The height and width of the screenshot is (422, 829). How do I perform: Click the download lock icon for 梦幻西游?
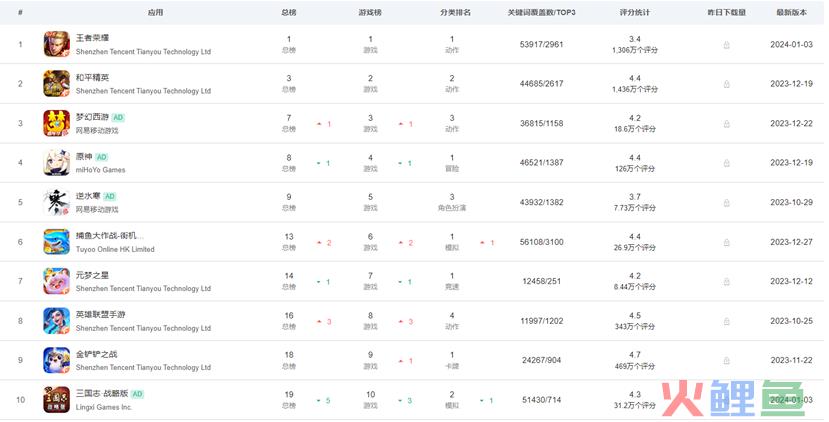click(x=726, y=124)
